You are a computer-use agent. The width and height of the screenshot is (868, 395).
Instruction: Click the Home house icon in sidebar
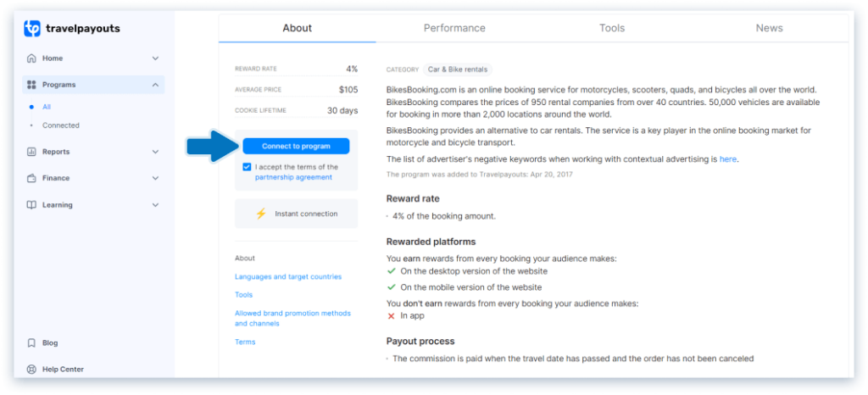click(31, 58)
